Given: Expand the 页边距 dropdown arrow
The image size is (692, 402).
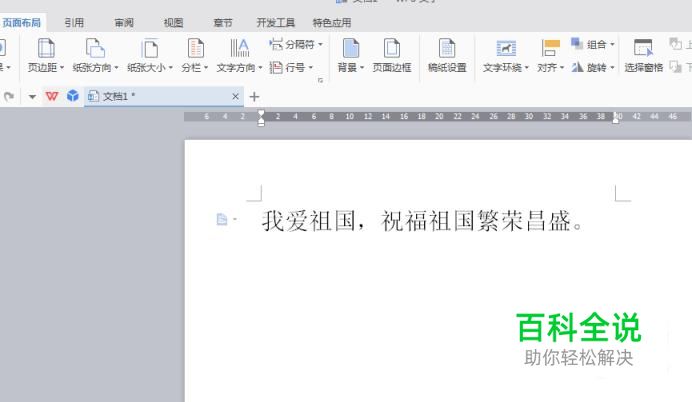Looking at the screenshot, I should point(62,68).
